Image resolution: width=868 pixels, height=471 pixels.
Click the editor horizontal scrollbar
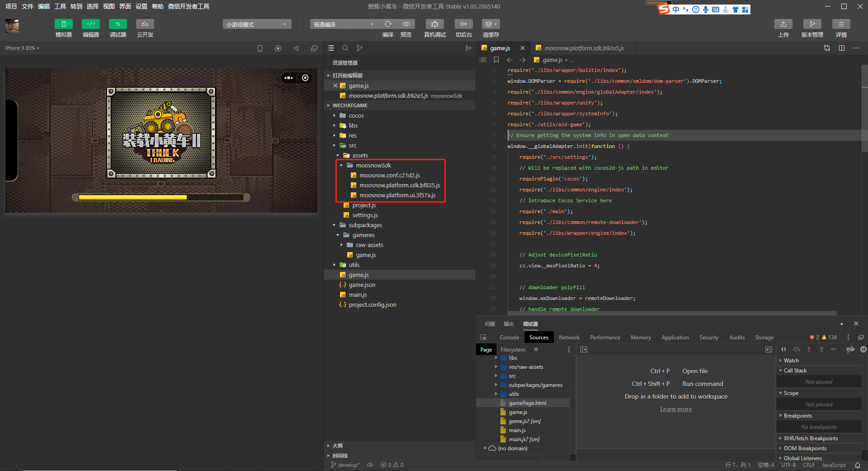(x=672, y=313)
